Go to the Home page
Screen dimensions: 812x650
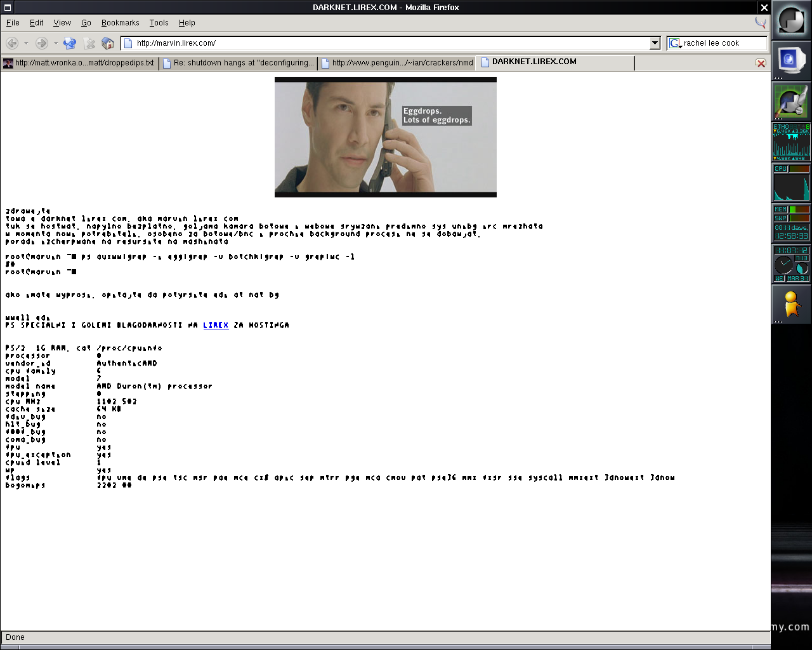click(108, 43)
